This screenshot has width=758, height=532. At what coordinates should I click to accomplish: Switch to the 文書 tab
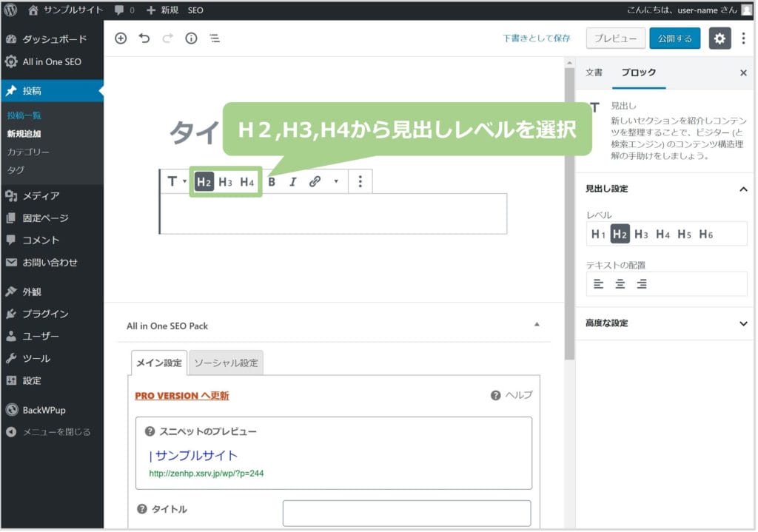tap(594, 73)
